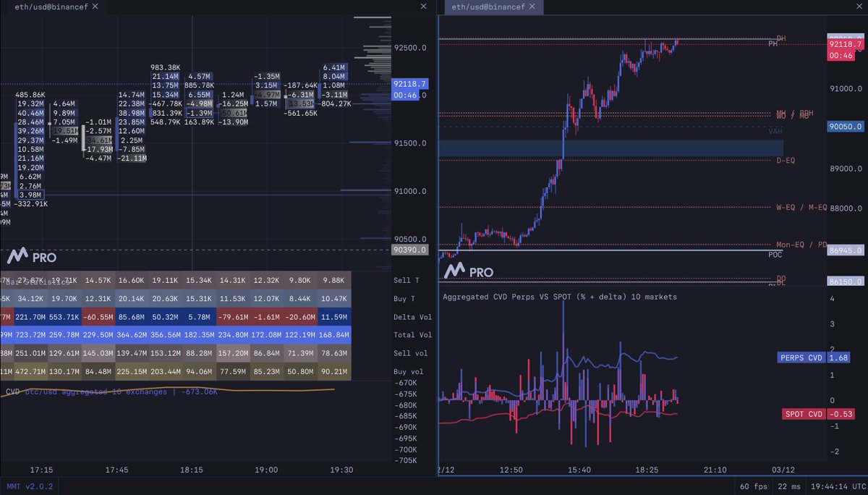The height and width of the screenshot is (495, 868).
Task: Click the 21:10 time axis label
Action: point(715,470)
